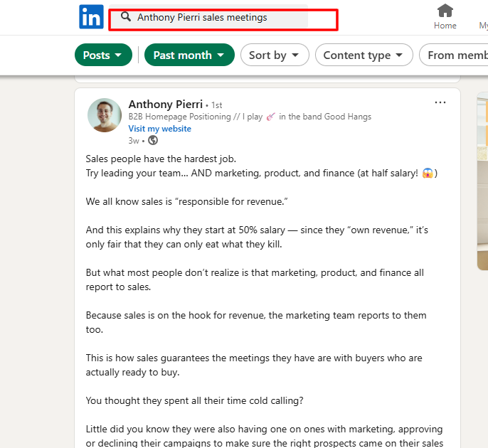Click the 'Visit my website' link

pos(159,129)
